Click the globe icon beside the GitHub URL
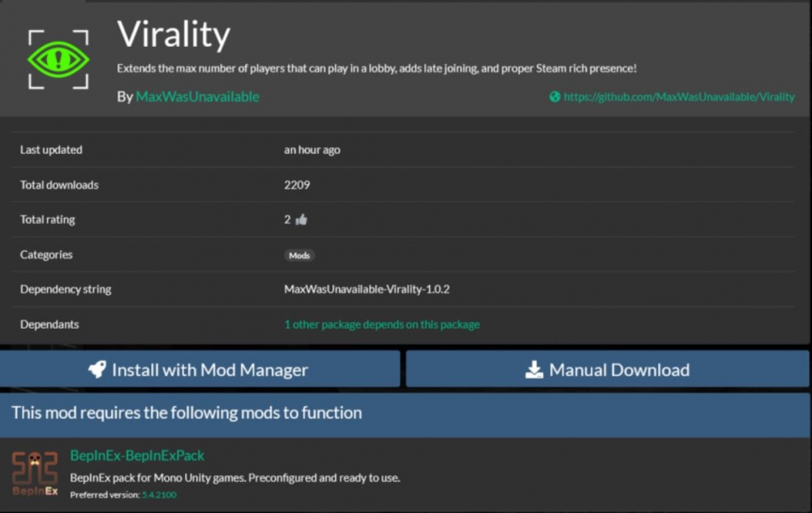812x513 pixels. pyautogui.click(x=555, y=97)
